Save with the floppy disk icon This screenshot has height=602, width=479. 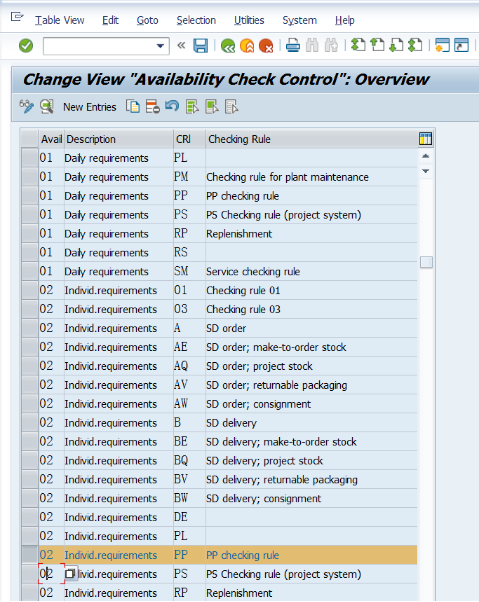click(x=200, y=46)
